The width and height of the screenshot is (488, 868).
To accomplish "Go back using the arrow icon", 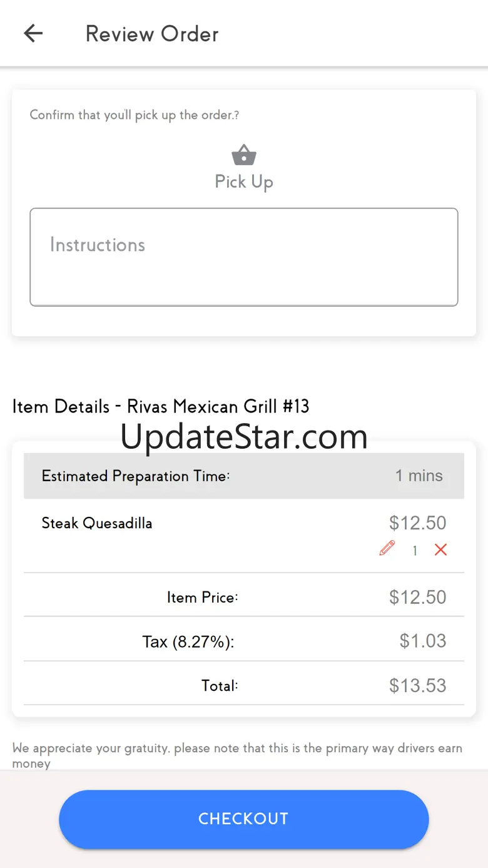I will (33, 34).
